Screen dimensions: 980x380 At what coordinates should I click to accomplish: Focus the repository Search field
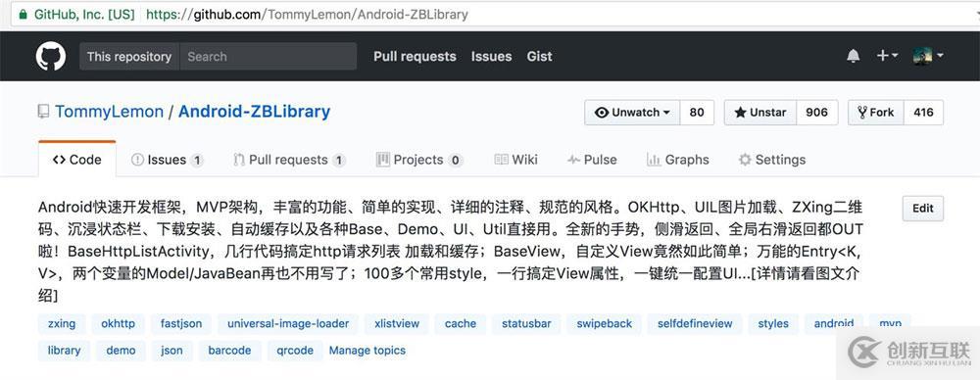[x=269, y=56]
